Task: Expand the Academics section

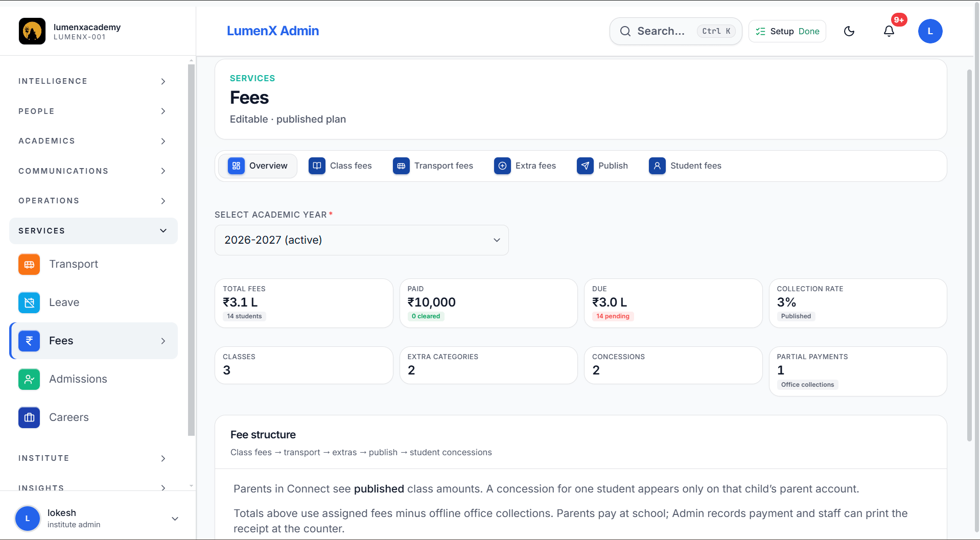Action: [x=93, y=141]
